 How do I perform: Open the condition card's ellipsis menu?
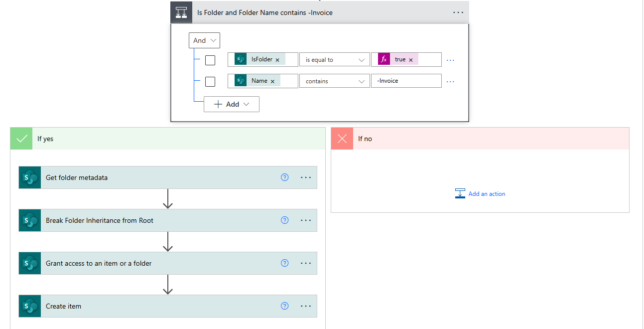458,13
